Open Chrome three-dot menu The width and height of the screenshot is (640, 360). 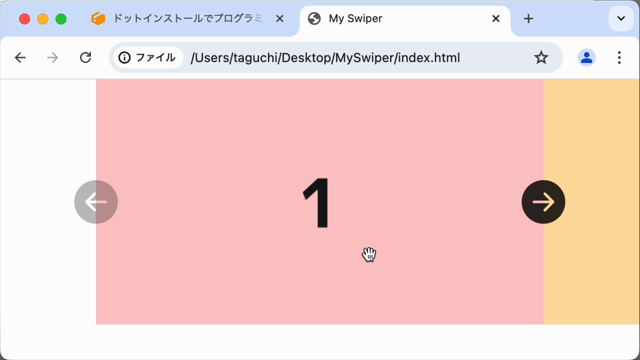pyautogui.click(x=619, y=58)
